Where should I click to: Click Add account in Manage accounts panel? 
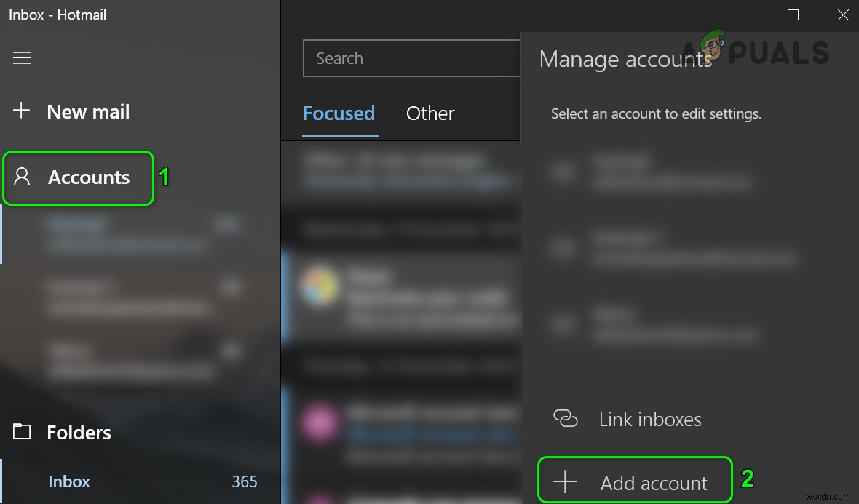(x=654, y=482)
